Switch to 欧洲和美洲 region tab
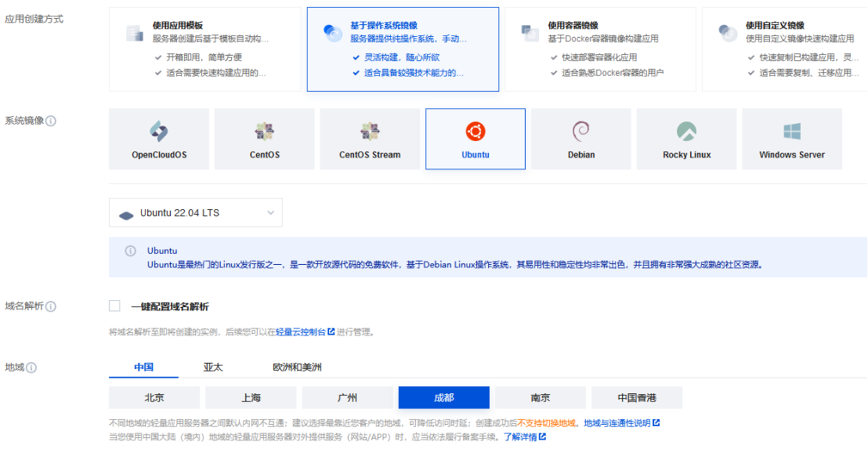The image size is (868, 449). 297,367
